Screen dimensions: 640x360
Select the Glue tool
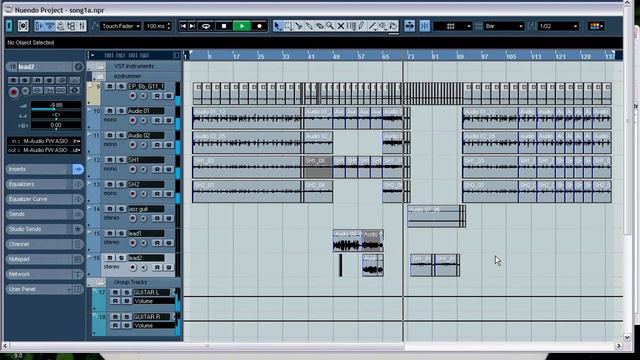click(x=309, y=26)
